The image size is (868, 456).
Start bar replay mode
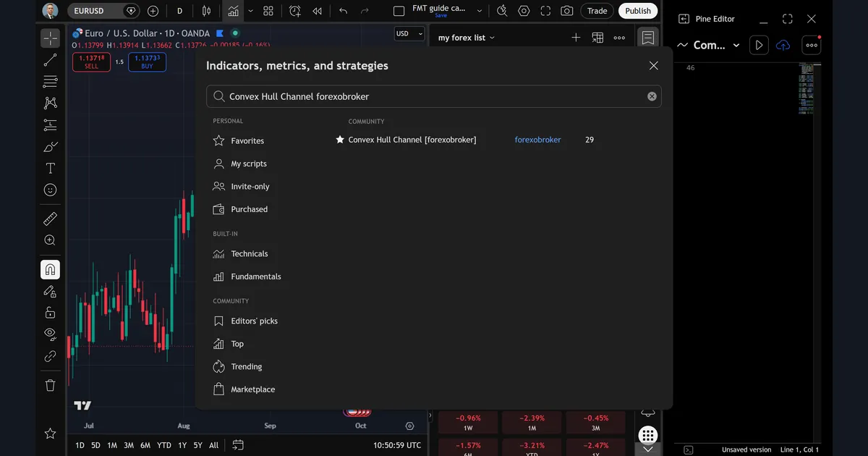tap(317, 11)
